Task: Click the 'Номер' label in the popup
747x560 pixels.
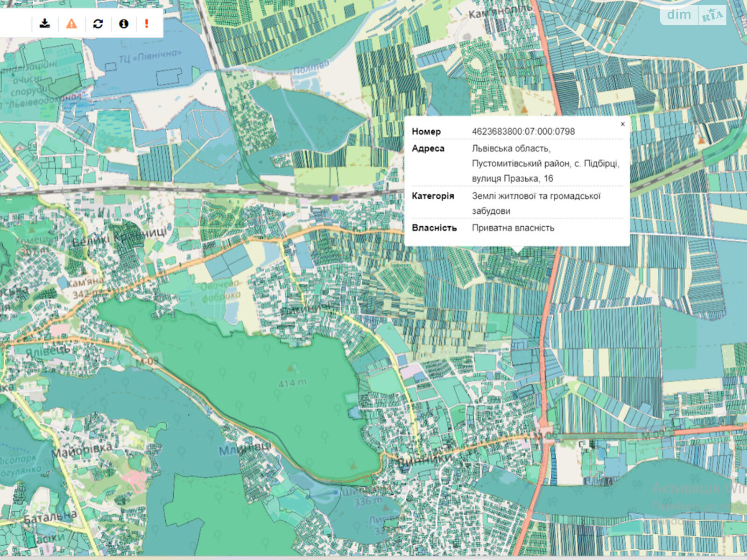Action: pos(426,132)
